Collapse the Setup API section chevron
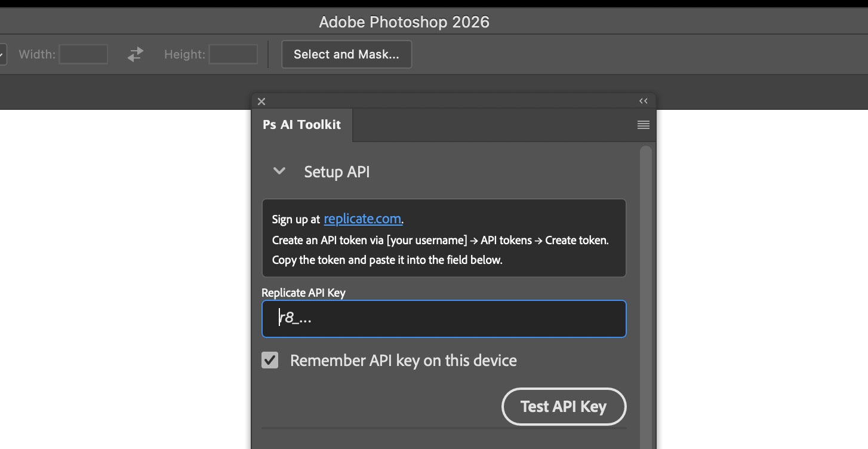 pyautogui.click(x=279, y=171)
